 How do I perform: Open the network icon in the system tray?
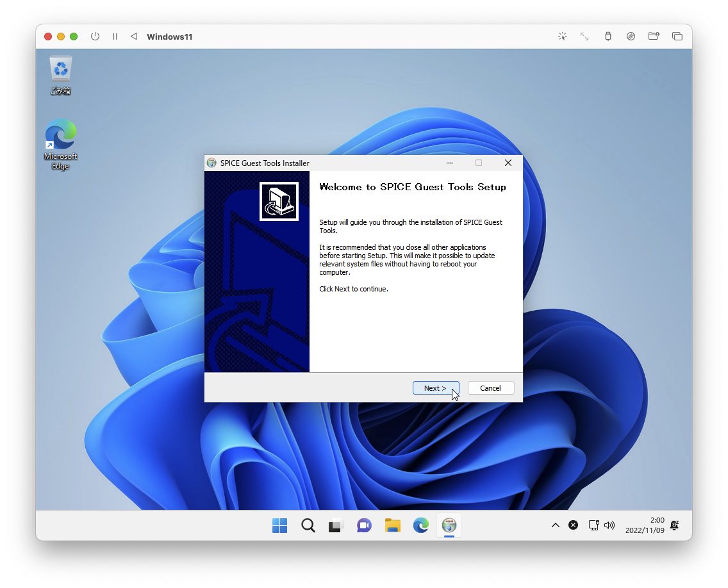pyautogui.click(x=593, y=525)
